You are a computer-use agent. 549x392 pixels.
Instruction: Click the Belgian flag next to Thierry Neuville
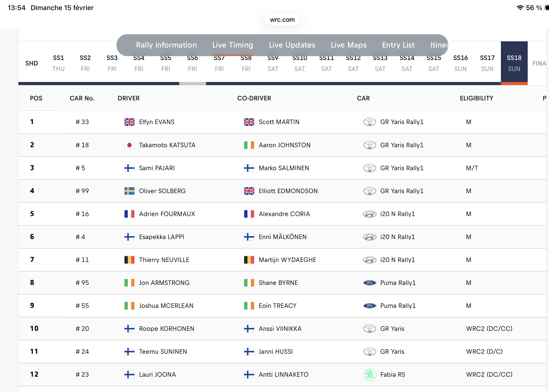point(129,260)
